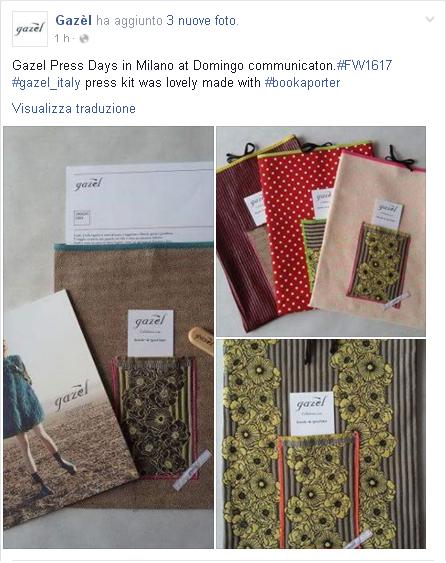The image size is (446, 563).
Task: Open the #FW1617 hashtag
Action: [x=364, y=65]
